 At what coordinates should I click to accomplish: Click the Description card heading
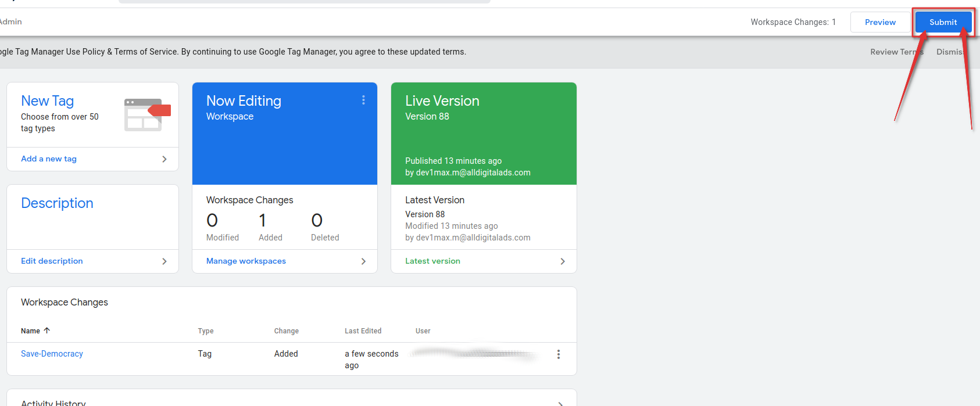pos(57,203)
